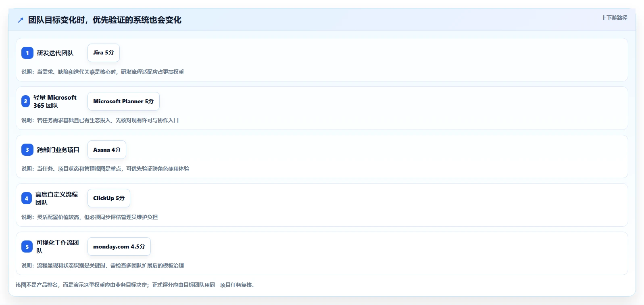Viewport: 644px width, 305px height.
Task: Click the number 2 badge for 轻量 Microsoft 365 团队
Action: [x=25, y=101]
